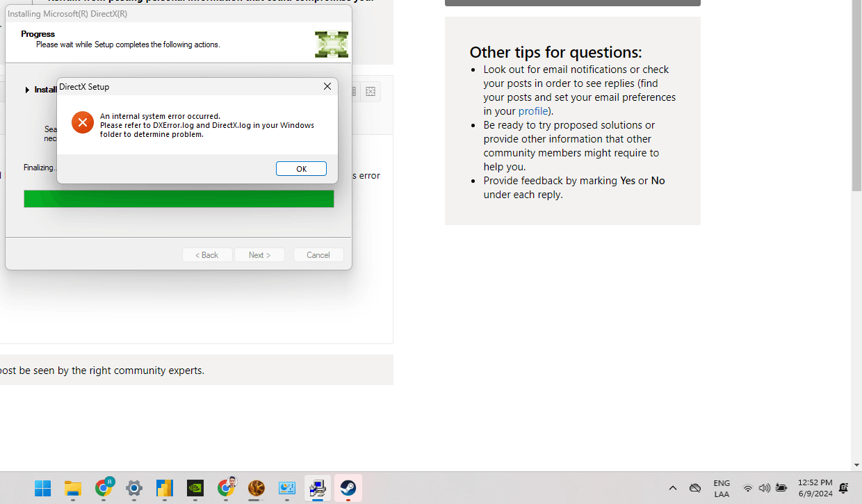Click the 'Please wait while Setup completes' text
This screenshot has width=862, height=504.
(128, 44)
